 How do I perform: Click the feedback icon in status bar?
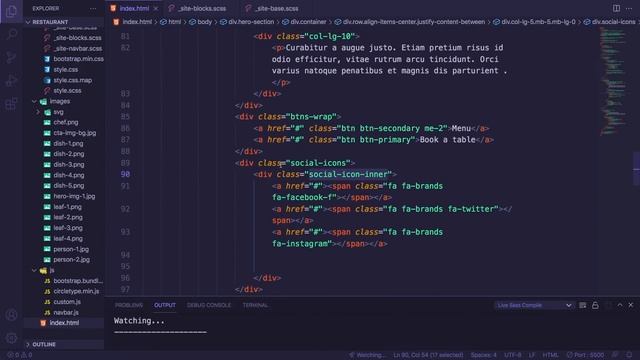tap(615, 355)
